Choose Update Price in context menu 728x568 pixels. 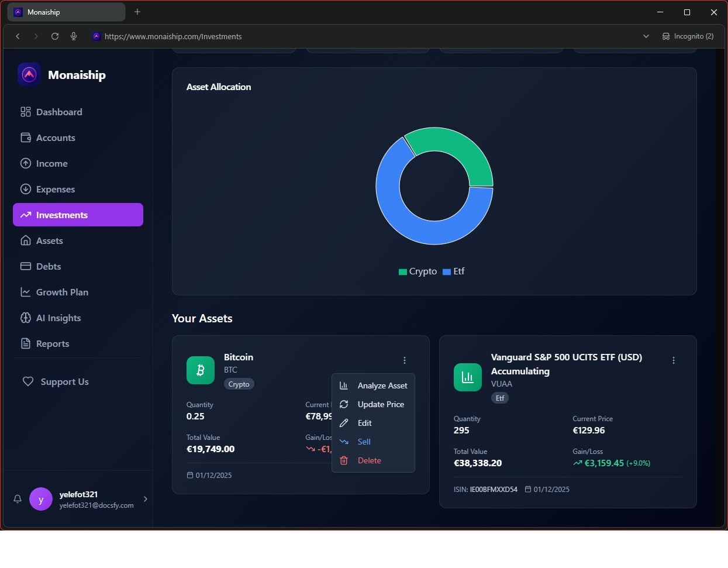373,404
